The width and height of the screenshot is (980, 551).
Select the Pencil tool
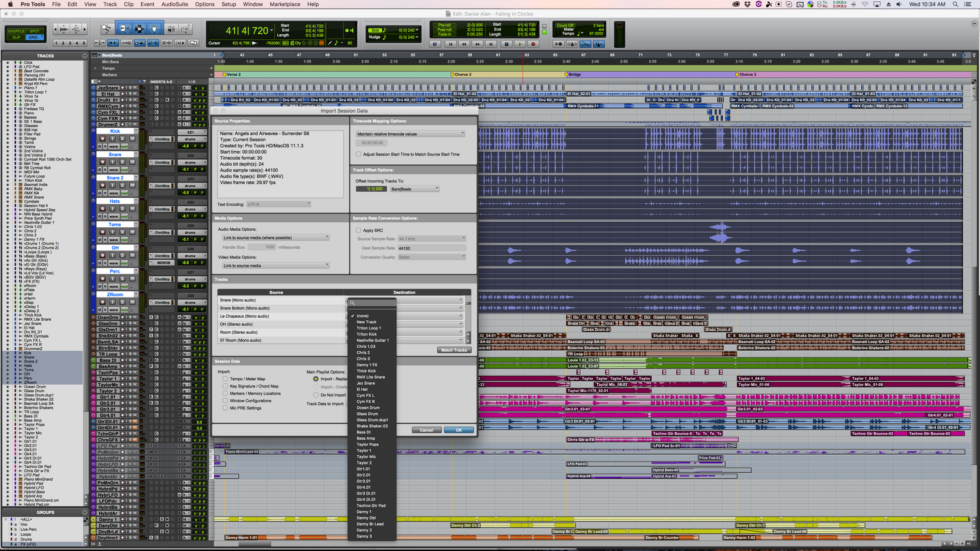click(x=186, y=29)
